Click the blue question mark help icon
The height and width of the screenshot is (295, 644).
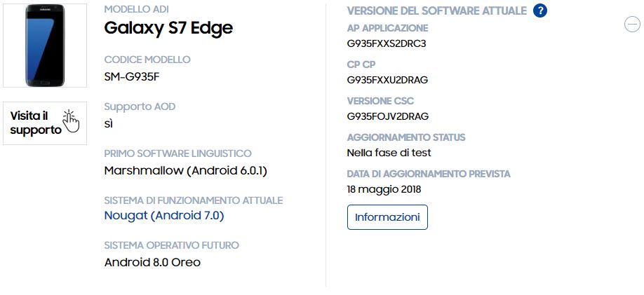pyautogui.click(x=540, y=11)
